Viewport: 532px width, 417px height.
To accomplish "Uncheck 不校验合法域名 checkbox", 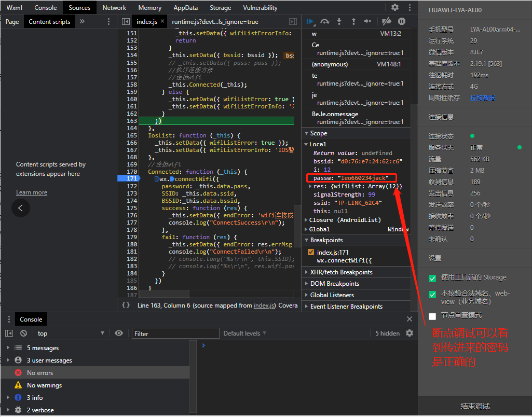I will pyautogui.click(x=432, y=294).
